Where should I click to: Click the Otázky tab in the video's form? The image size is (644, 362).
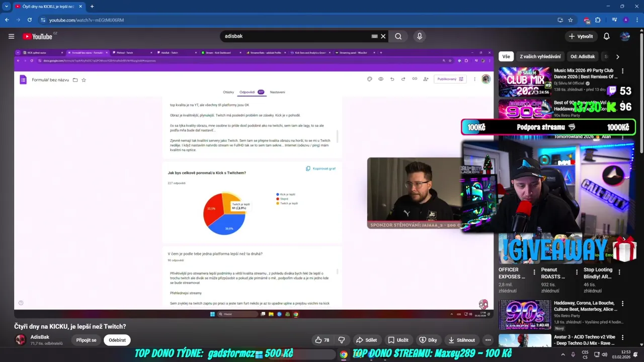[x=228, y=92]
